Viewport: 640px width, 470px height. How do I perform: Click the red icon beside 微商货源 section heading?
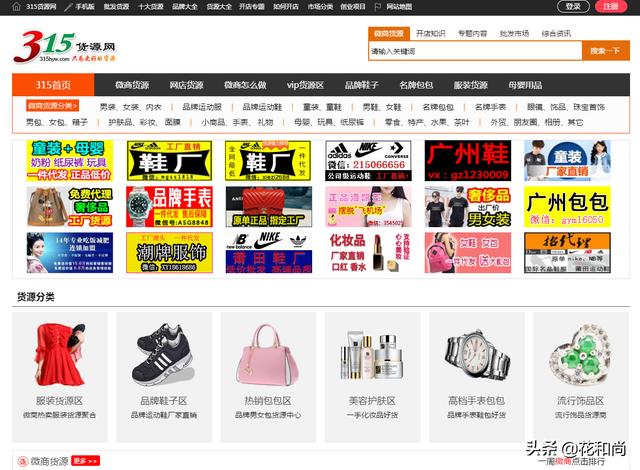tap(23, 461)
